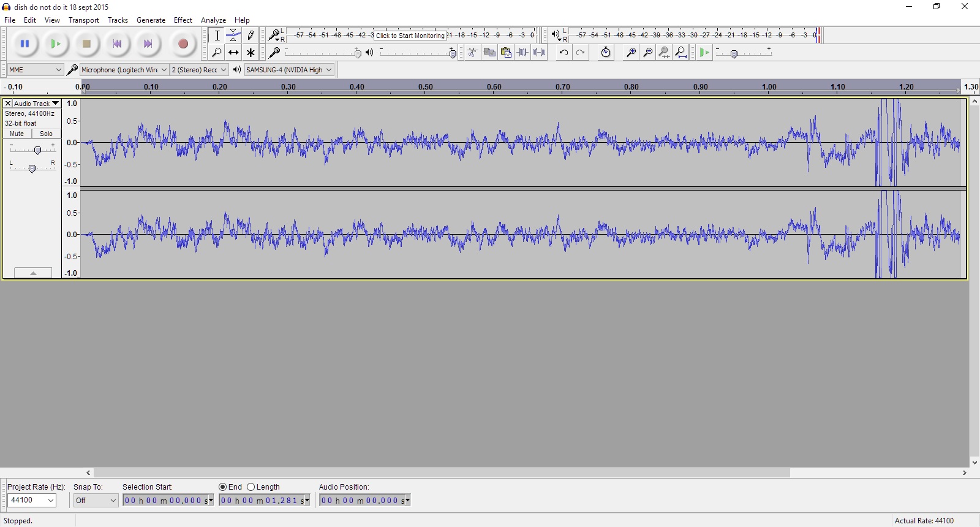Click the Fit Project zoom icon
This screenshot has width=980, height=527.
pyautogui.click(x=680, y=53)
